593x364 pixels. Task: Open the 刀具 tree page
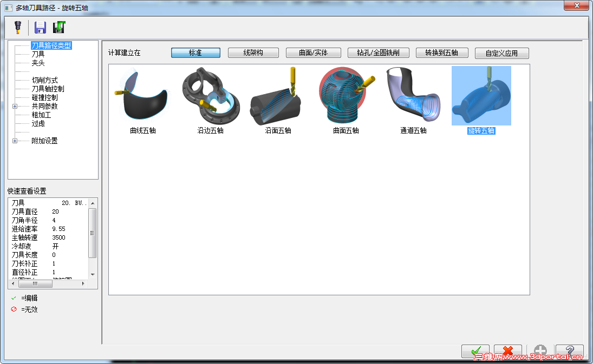tap(38, 55)
